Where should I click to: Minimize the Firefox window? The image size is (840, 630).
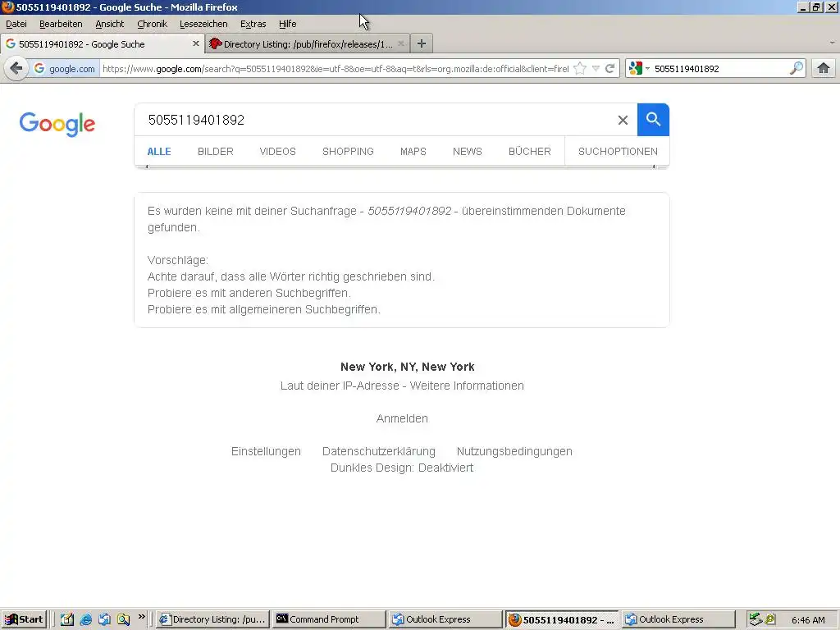pyautogui.click(x=803, y=7)
